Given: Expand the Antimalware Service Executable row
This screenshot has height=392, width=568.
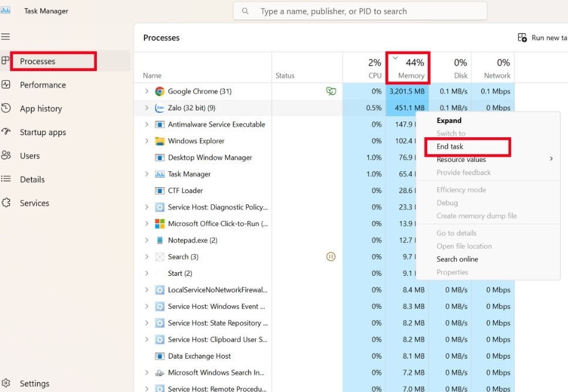Looking at the screenshot, I should (x=147, y=124).
